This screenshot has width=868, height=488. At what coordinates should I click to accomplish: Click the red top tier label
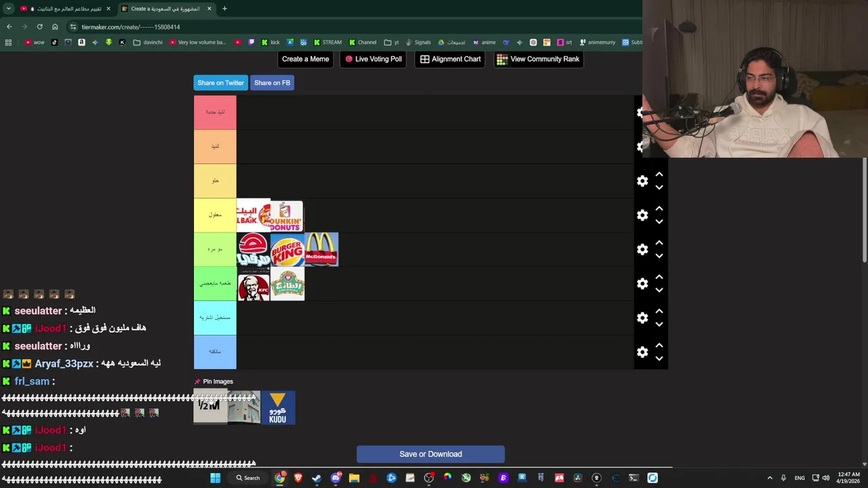[215, 113]
